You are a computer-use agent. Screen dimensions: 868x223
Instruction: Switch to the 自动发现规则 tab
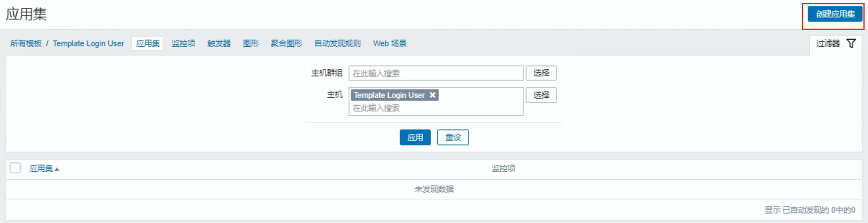[338, 44]
